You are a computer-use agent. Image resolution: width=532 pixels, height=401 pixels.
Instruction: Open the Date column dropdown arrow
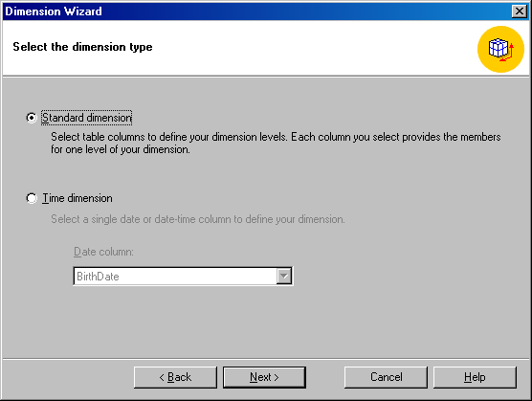coord(284,277)
